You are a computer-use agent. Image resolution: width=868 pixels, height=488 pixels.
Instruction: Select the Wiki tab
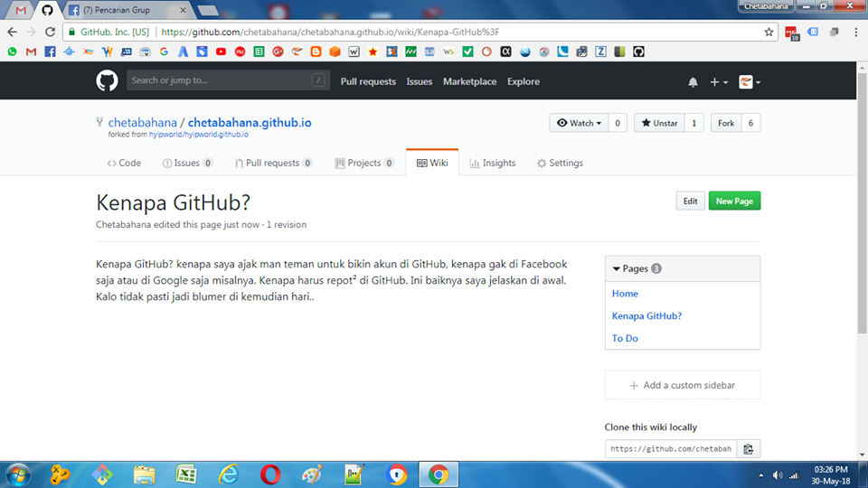(432, 162)
